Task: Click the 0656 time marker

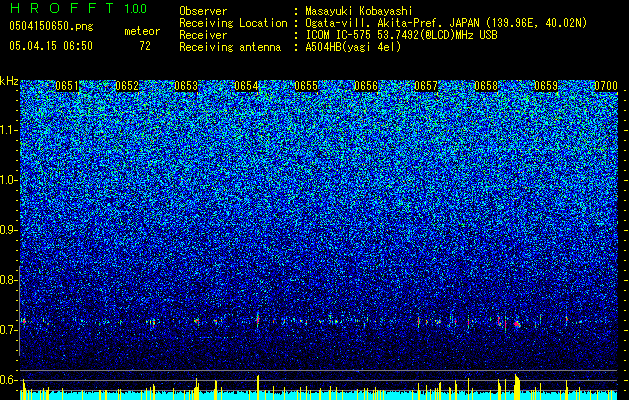Action: pyautogui.click(x=366, y=86)
